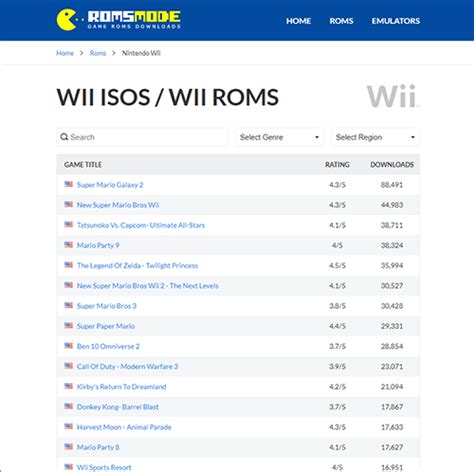The image size is (474, 472).
Task: Click the RATING column header
Action: tap(337, 165)
